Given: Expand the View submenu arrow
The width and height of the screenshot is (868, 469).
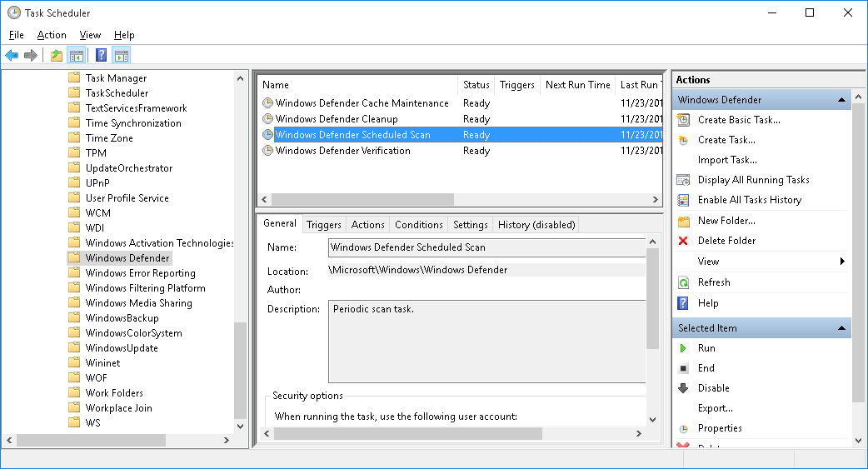Looking at the screenshot, I should click(842, 262).
